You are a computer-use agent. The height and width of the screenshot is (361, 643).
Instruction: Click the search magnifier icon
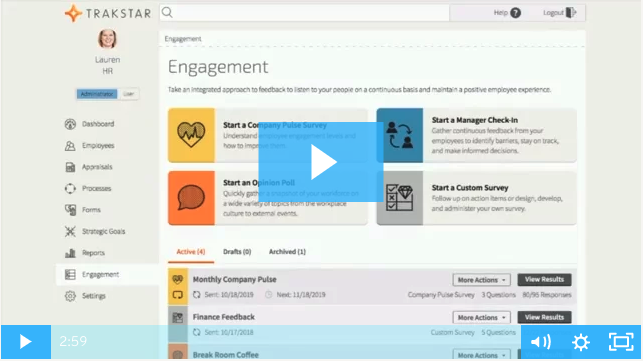click(167, 13)
